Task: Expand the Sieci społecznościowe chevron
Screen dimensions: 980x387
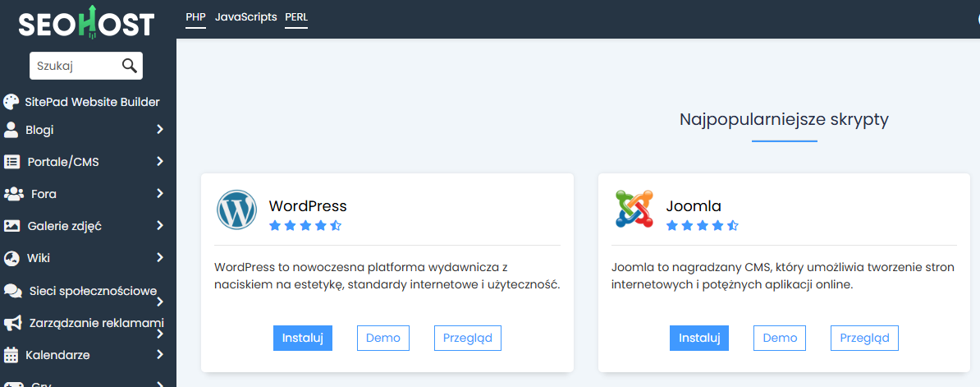Action: coord(160,302)
